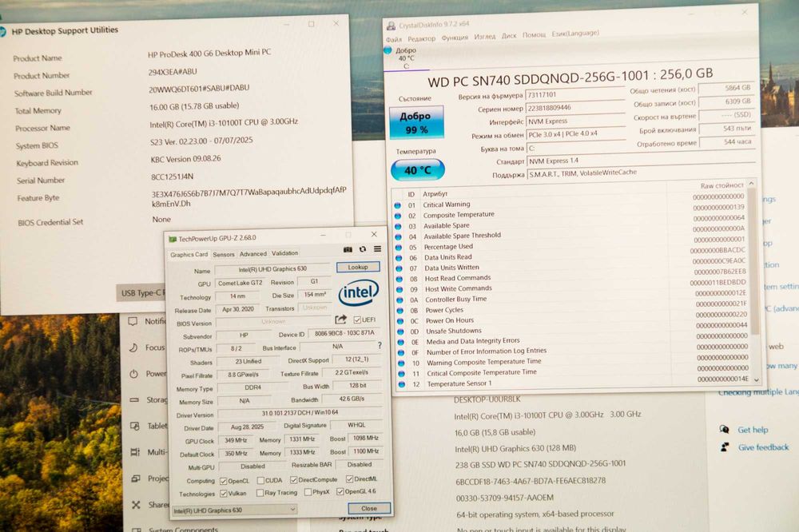Toggle the DirectML checkbox
Viewport: 799px width, 532px height.
tap(350, 479)
